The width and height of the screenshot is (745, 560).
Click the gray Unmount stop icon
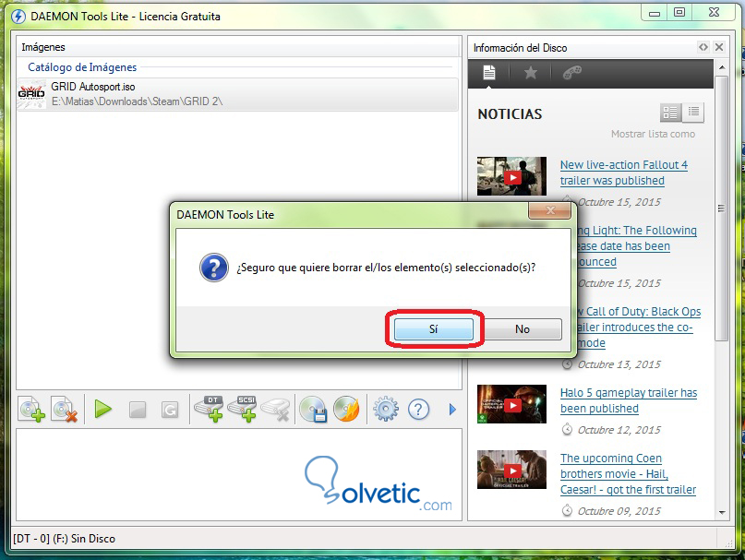click(138, 410)
